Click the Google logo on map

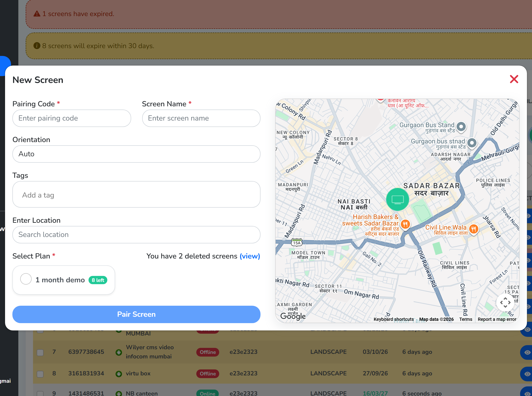click(x=293, y=316)
